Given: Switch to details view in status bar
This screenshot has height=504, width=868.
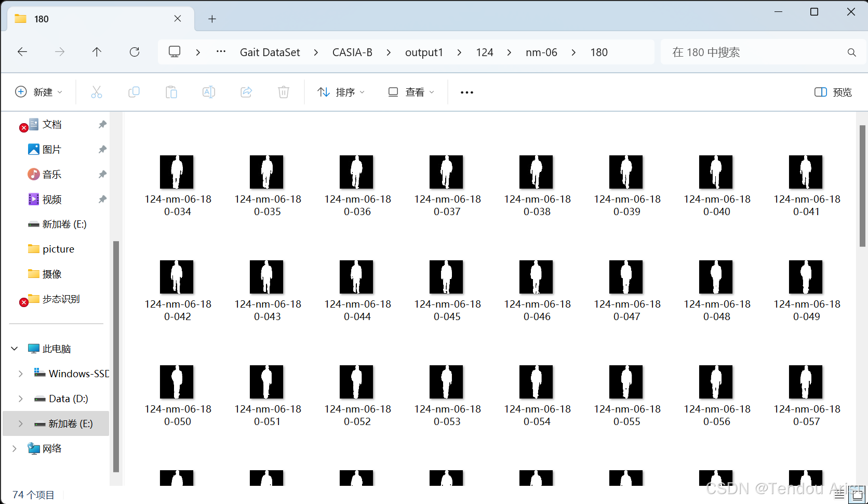Looking at the screenshot, I should click(839, 494).
